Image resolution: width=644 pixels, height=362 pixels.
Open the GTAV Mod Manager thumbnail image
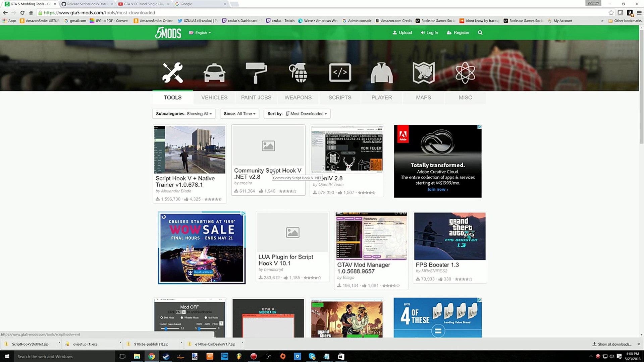[371, 236]
